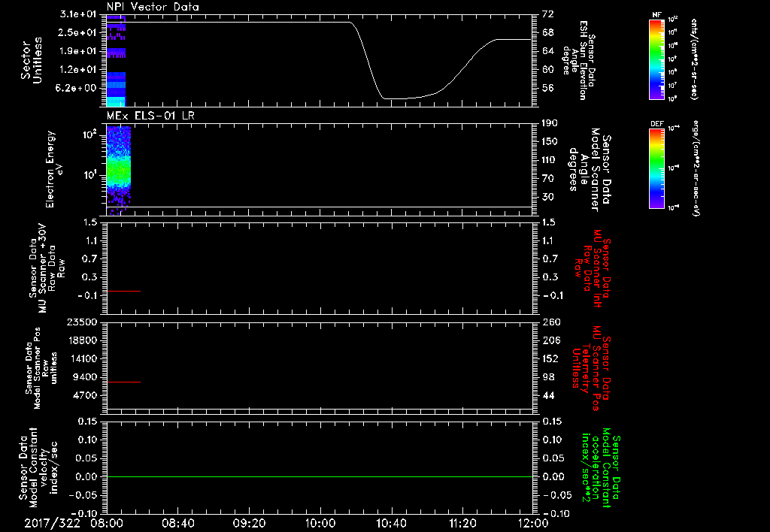Click the '08:40' time tick label
The image size is (770, 532).
point(178,524)
